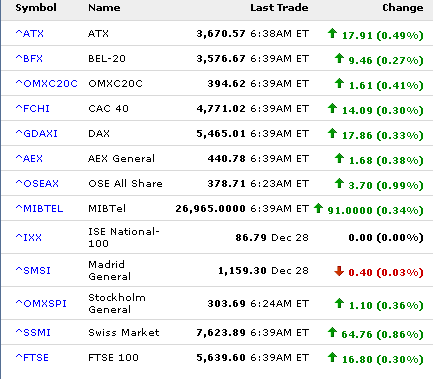The width and height of the screenshot is (433, 379).
Task: Open the ^FTSE symbol link
Action: [x=32, y=357]
